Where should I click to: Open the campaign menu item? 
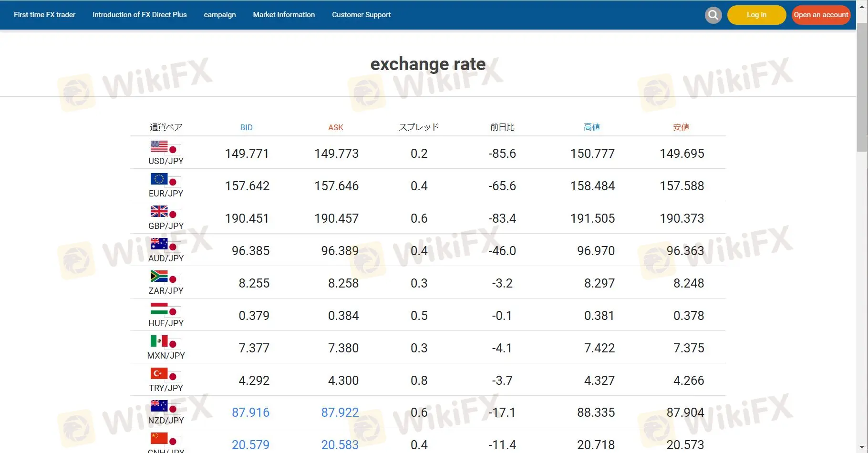(x=220, y=15)
